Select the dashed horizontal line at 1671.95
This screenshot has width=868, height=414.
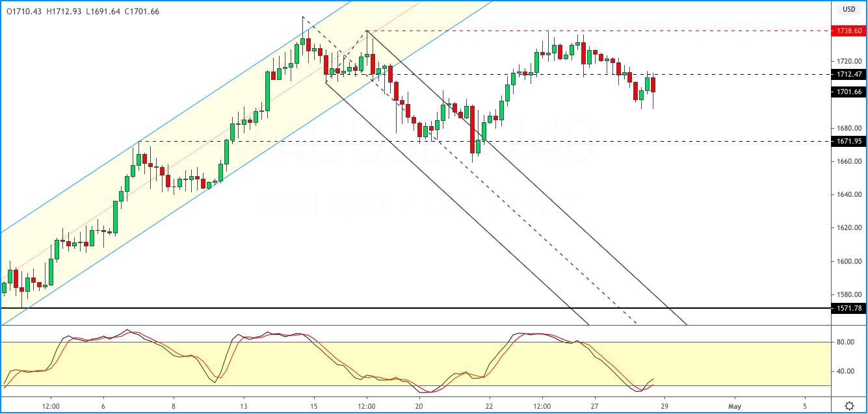tap(484, 141)
